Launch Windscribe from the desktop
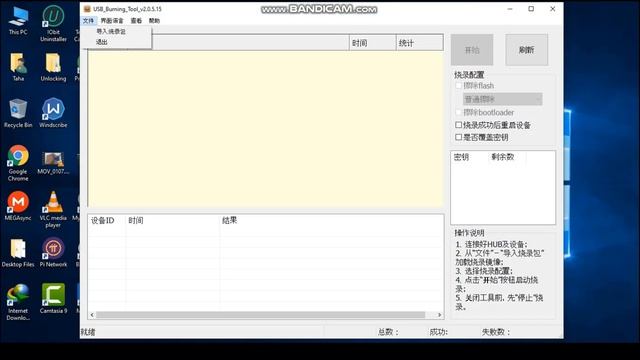The image size is (640, 360). coord(53,113)
